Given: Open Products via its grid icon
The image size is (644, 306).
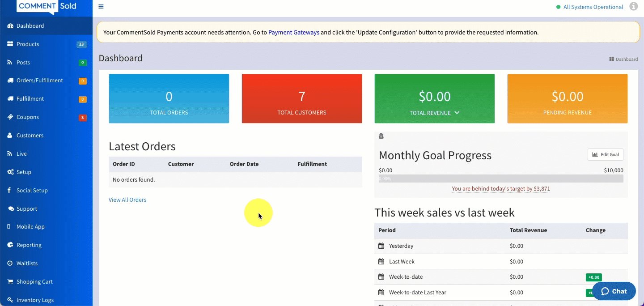Looking at the screenshot, I should pyautogui.click(x=10, y=44).
